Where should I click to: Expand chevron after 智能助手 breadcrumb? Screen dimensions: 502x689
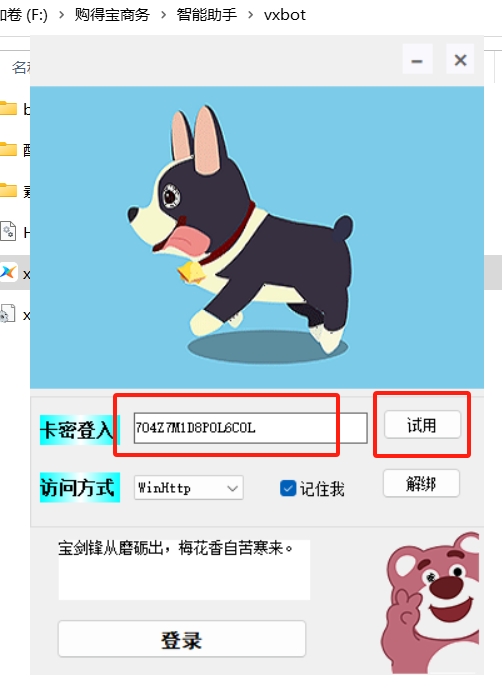(251, 15)
